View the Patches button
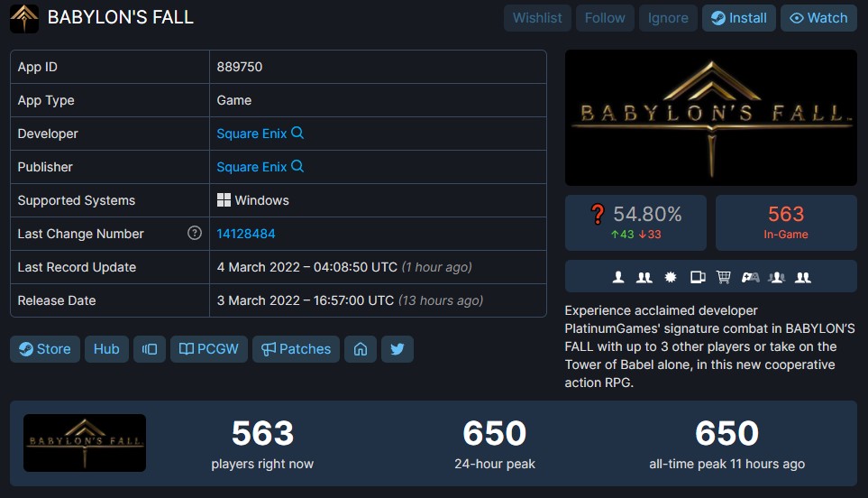This screenshot has width=868, height=498. coord(297,349)
